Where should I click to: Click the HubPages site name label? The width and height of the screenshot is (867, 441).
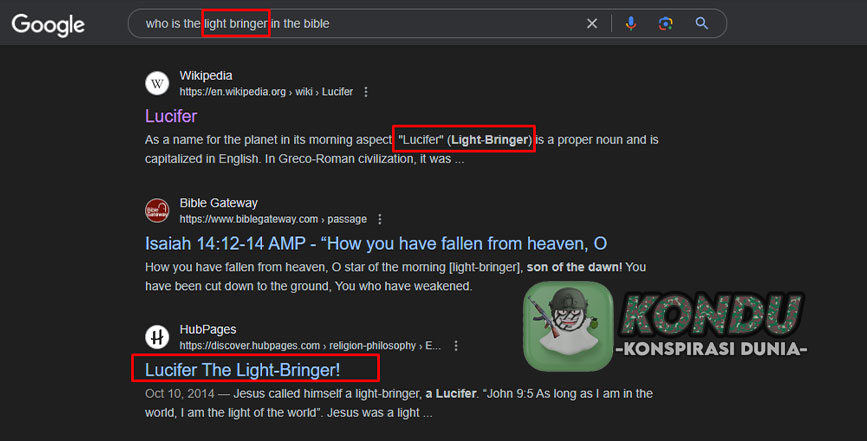pyautogui.click(x=208, y=329)
